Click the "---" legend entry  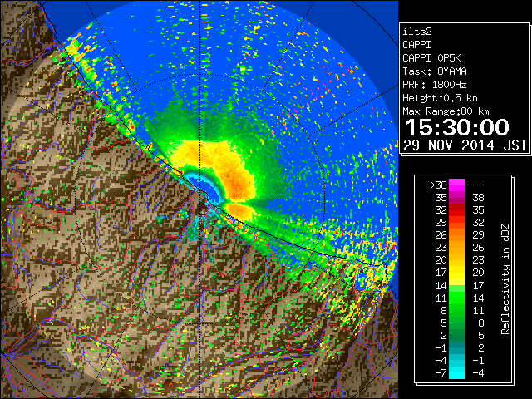(475, 185)
